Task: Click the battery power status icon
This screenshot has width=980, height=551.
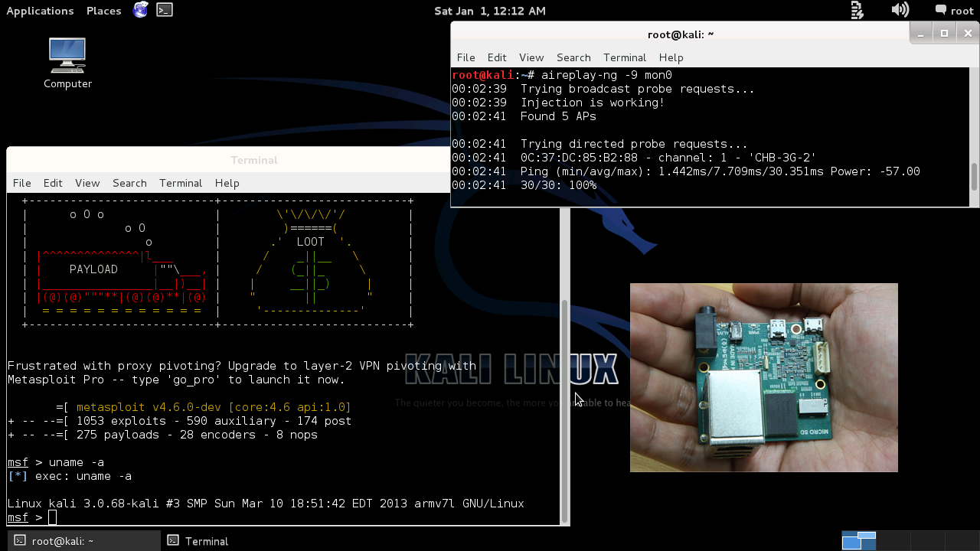Action: 857,10
